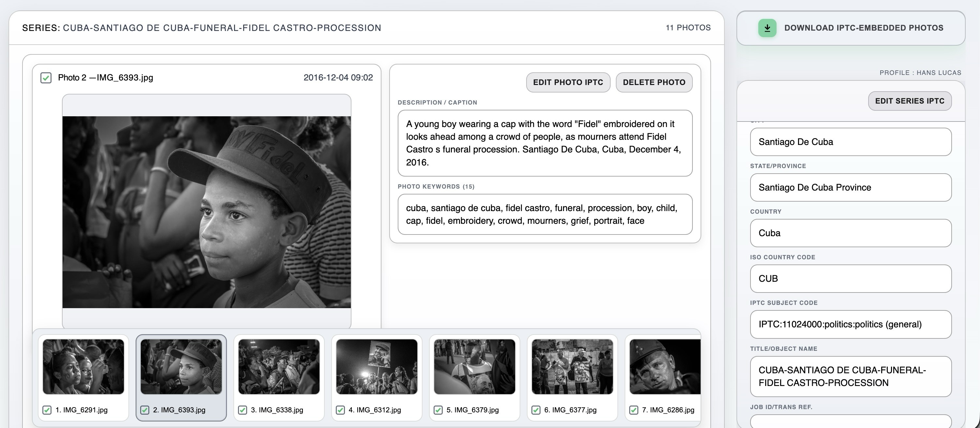Uncheck the 1. IMG_6291.jpg thumbnail checkbox
The image size is (980, 428).
(47, 410)
